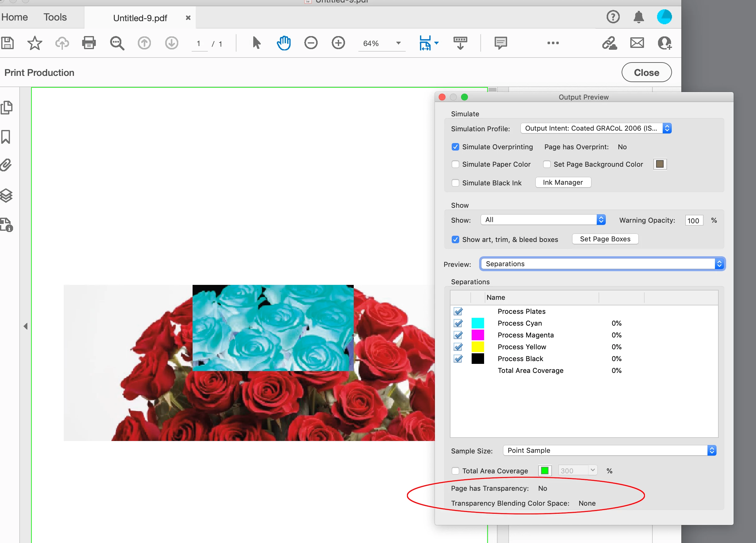This screenshot has width=756, height=543.
Task: Click the Send by Email envelope icon
Action: point(637,43)
